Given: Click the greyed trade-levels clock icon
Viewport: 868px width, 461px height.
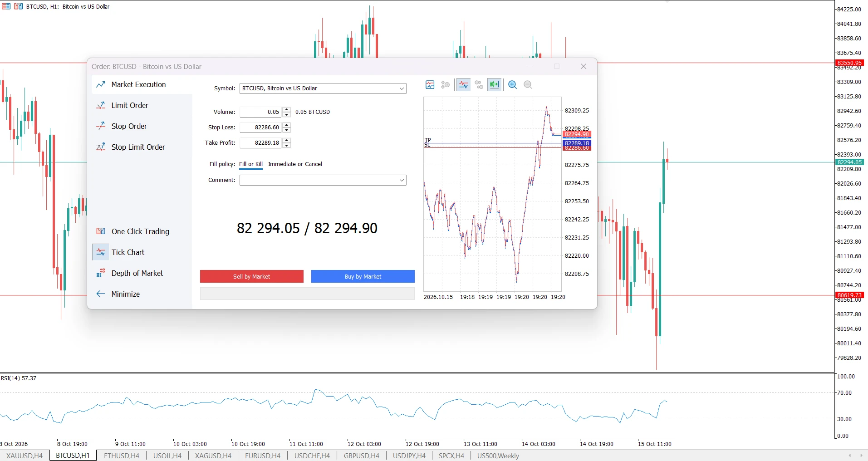Looking at the screenshot, I should (x=446, y=84).
